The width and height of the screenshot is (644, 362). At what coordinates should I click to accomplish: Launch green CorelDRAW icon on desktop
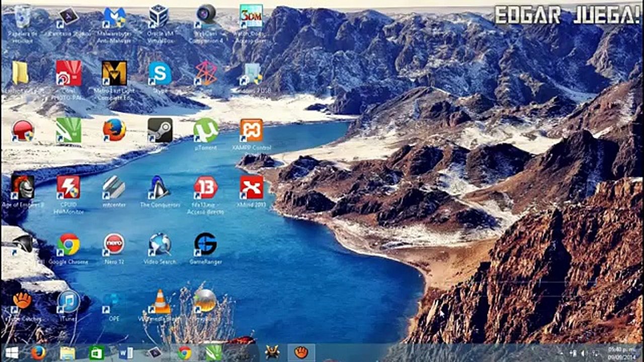pos(68,130)
